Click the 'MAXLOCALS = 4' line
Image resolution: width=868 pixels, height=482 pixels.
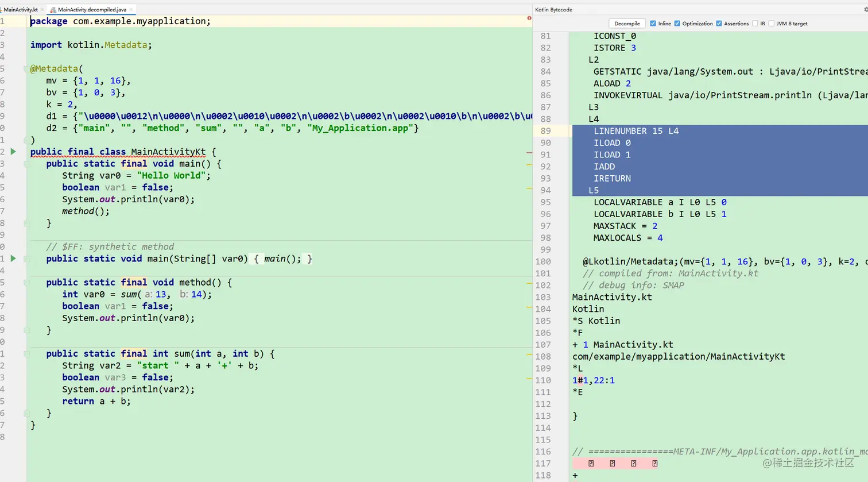click(x=628, y=238)
